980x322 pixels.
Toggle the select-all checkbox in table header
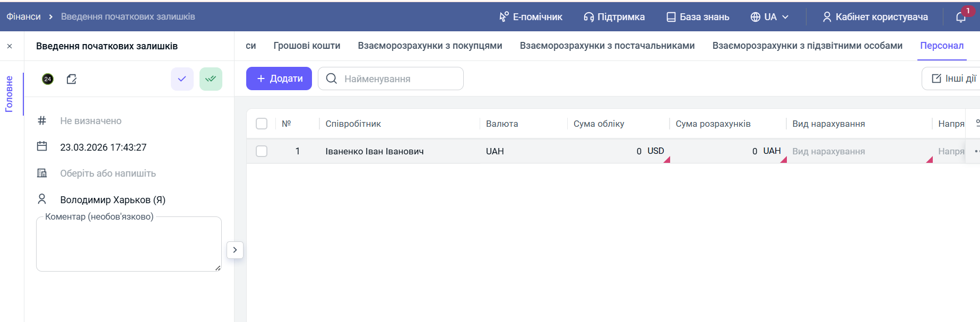pyautogui.click(x=262, y=124)
